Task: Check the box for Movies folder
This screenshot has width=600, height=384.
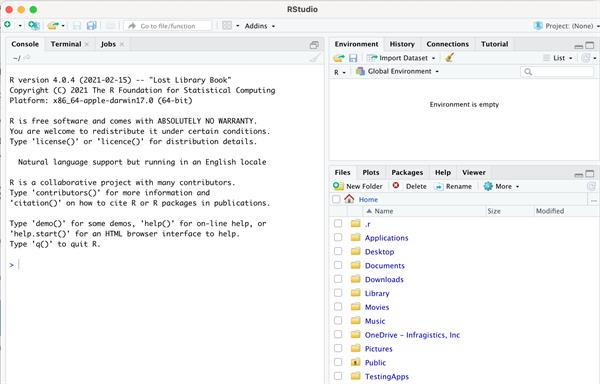Action: [x=338, y=307]
